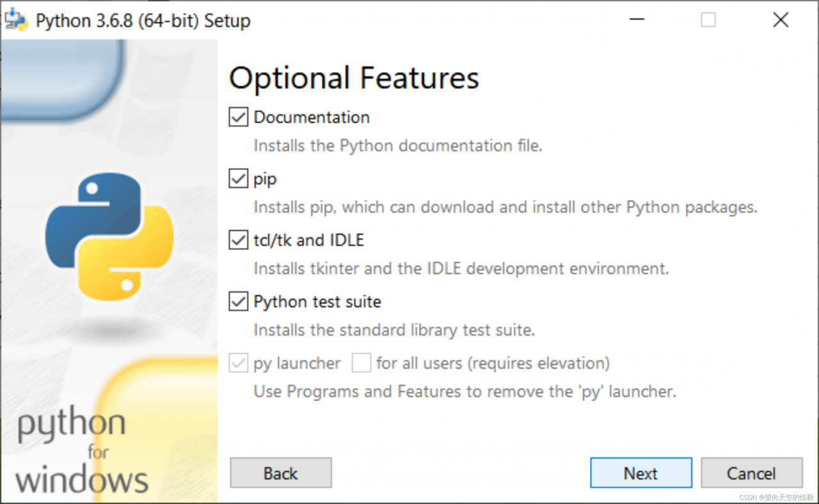
Task: Click the greyed-out py launcher checkbox
Action: click(x=239, y=363)
